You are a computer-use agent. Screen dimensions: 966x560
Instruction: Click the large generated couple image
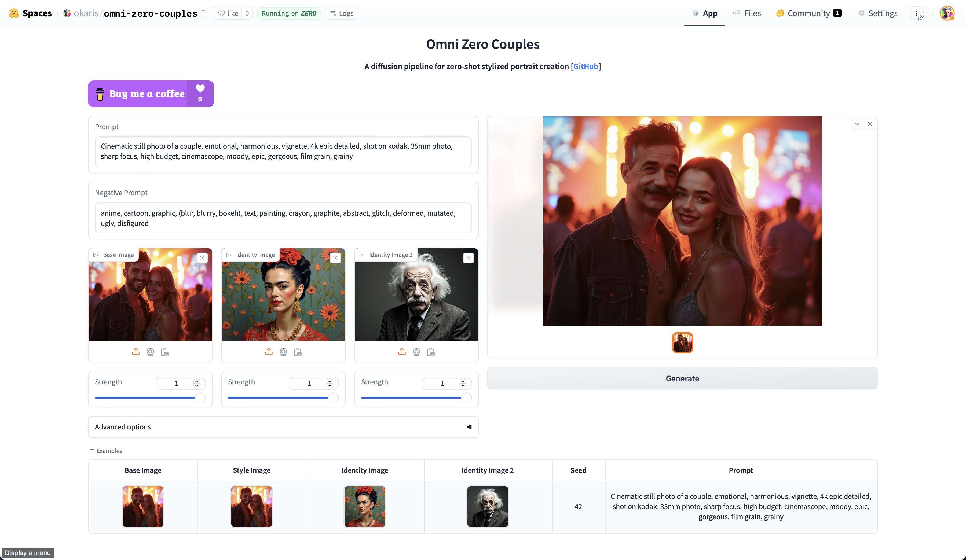682,221
